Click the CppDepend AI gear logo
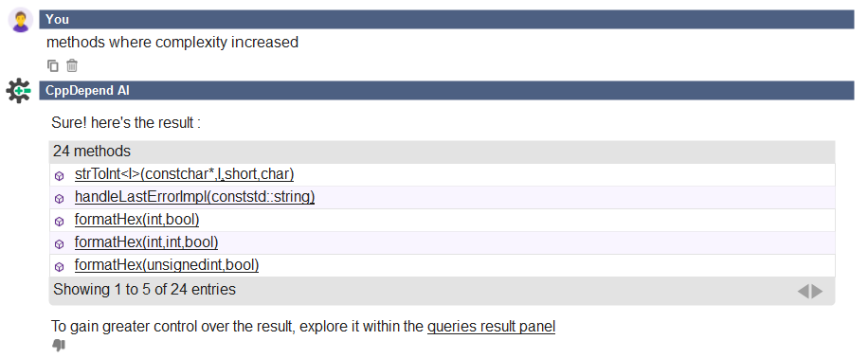Viewport: 868px width, 358px height. click(18, 91)
